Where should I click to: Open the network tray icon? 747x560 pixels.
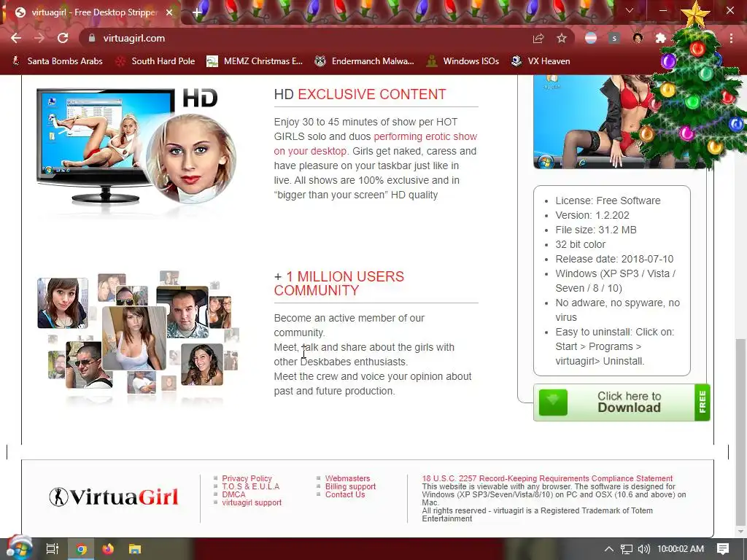[x=627, y=549]
